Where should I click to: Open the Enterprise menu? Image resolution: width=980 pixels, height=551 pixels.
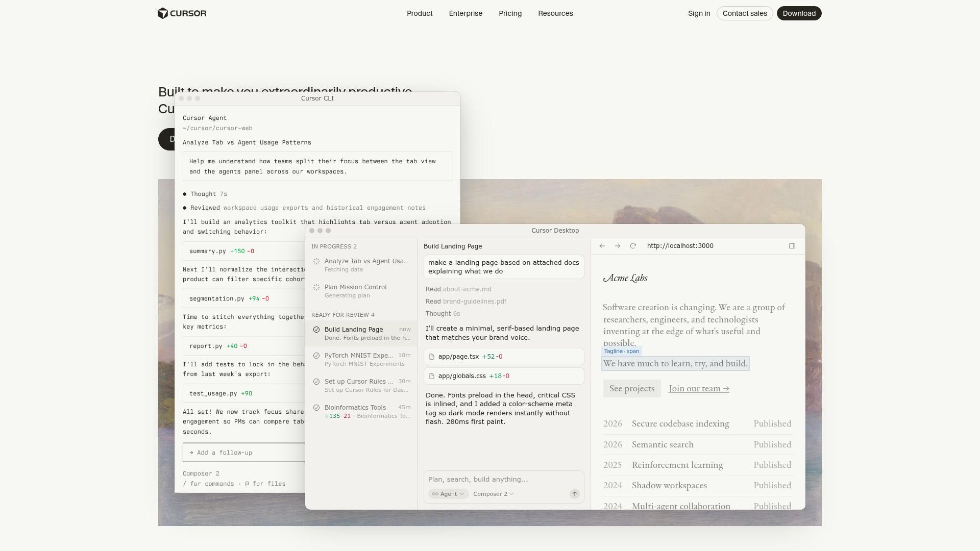click(x=465, y=13)
